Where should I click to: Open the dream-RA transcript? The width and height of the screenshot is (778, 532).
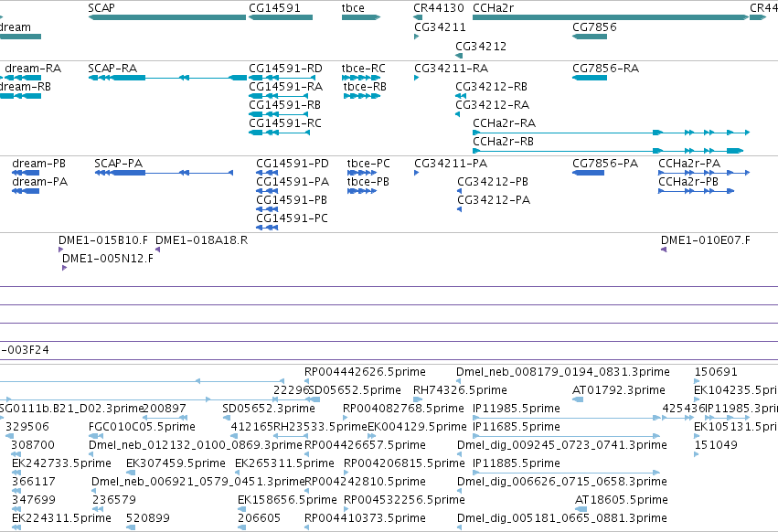23,78
